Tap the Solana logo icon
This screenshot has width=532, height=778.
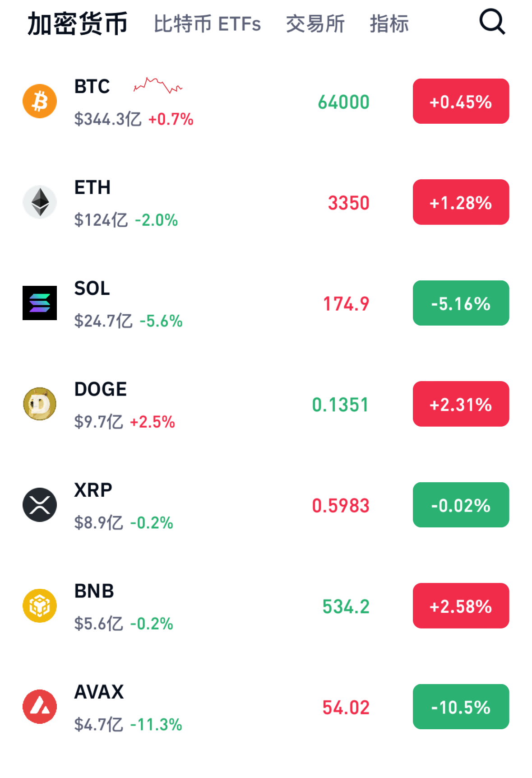tap(40, 303)
